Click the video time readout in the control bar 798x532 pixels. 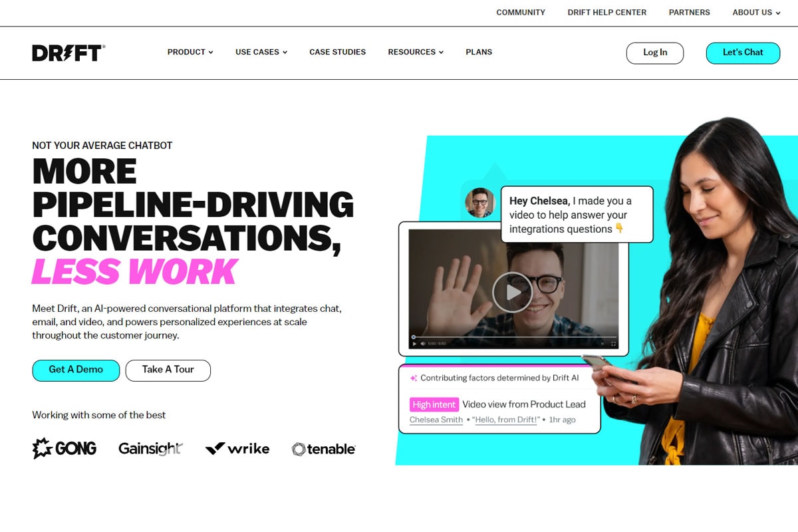pyautogui.click(x=436, y=344)
